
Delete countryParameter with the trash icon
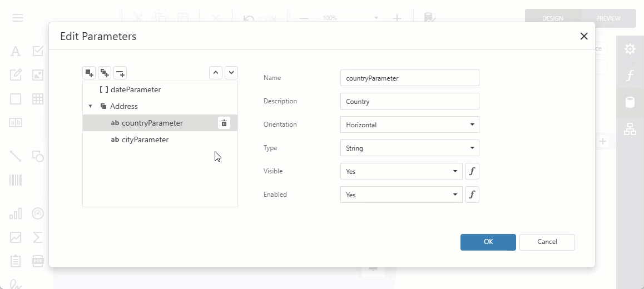224,123
